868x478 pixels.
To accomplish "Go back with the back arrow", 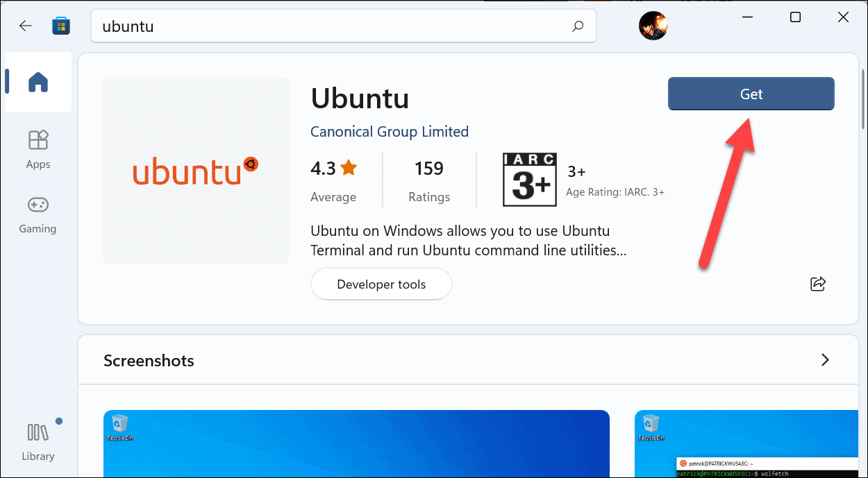I will point(26,26).
